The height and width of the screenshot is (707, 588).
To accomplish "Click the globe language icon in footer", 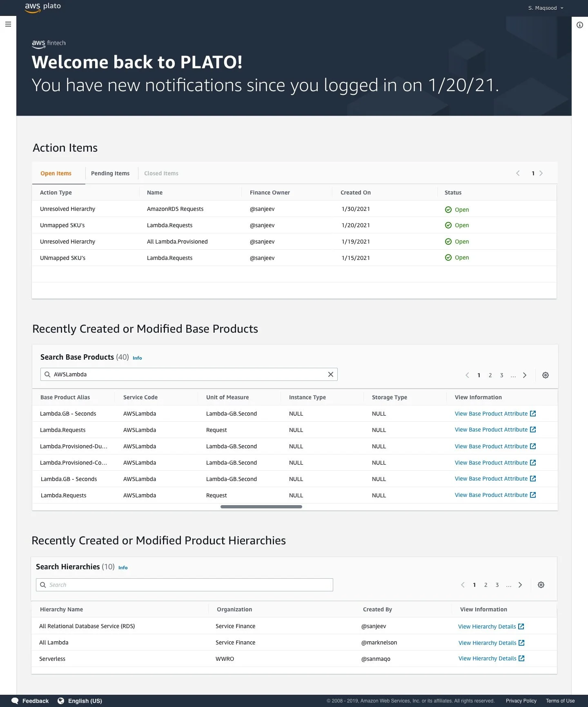I will [x=61, y=701].
